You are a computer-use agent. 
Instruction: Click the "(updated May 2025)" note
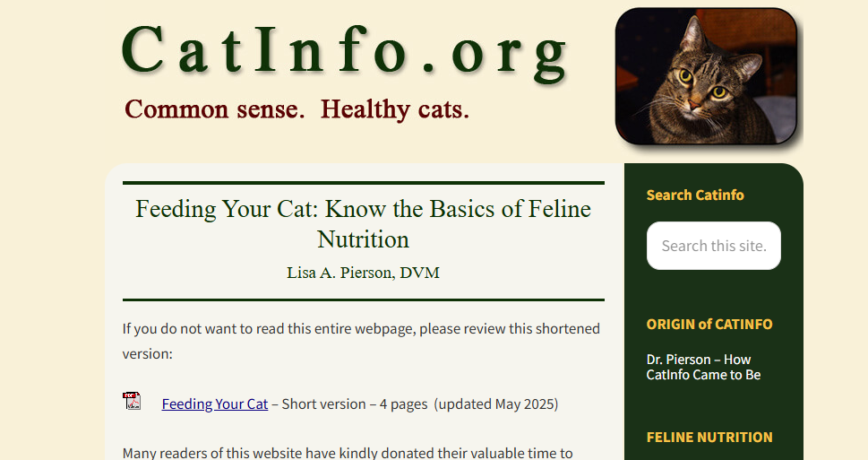(496, 404)
